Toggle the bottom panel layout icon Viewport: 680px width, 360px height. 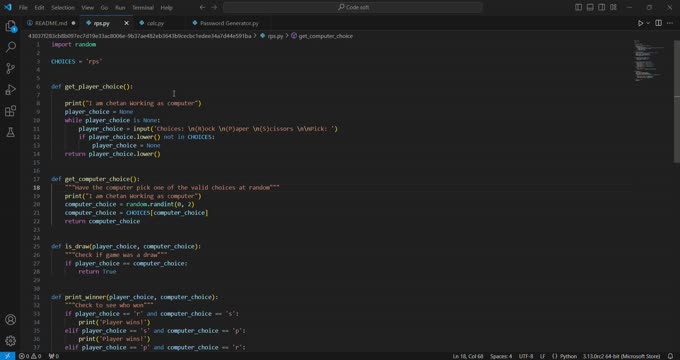coord(590,7)
